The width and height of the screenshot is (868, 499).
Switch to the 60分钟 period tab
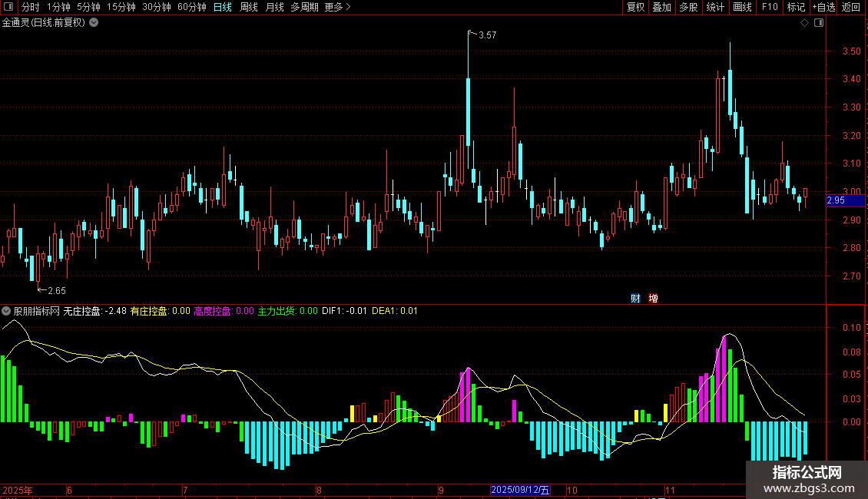[192, 8]
